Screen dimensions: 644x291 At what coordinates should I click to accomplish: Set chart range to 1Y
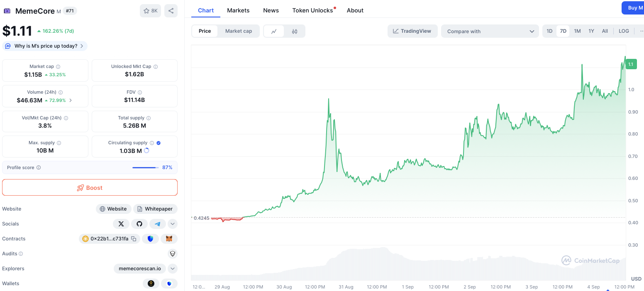[591, 31]
